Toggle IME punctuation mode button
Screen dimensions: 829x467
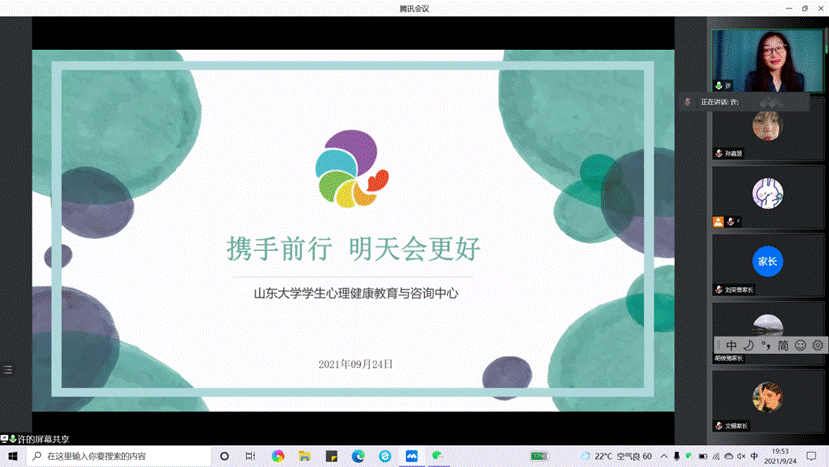click(x=765, y=345)
